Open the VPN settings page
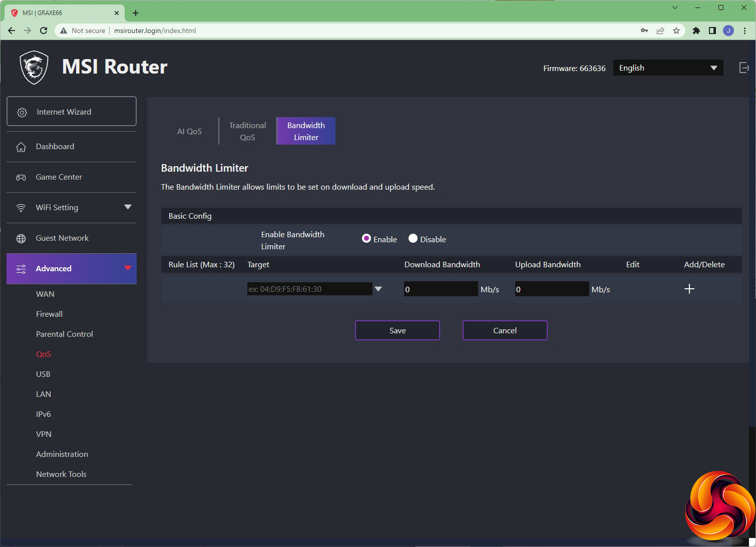The width and height of the screenshot is (756, 547). 44,434
